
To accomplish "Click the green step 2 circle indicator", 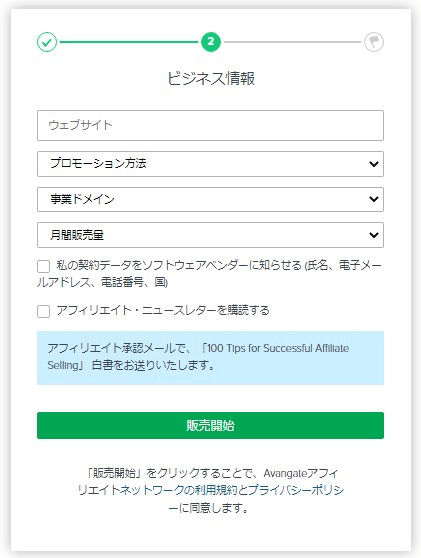I will [x=211, y=42].
